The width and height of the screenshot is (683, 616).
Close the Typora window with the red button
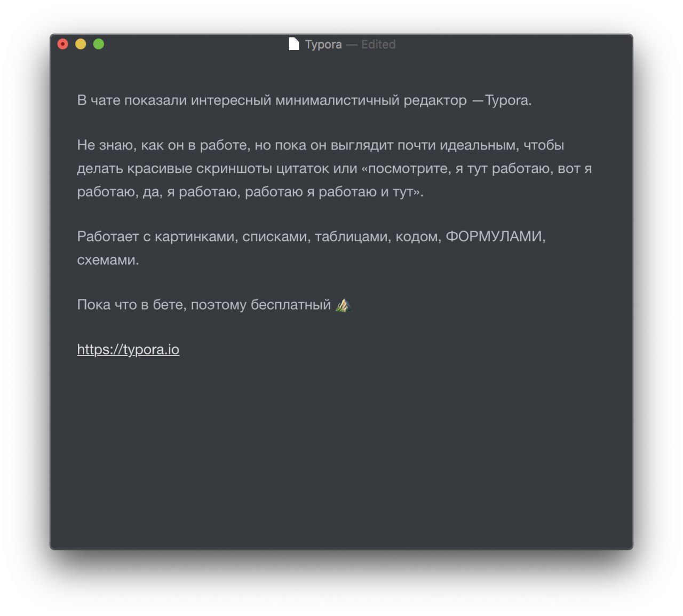point(63,44)
